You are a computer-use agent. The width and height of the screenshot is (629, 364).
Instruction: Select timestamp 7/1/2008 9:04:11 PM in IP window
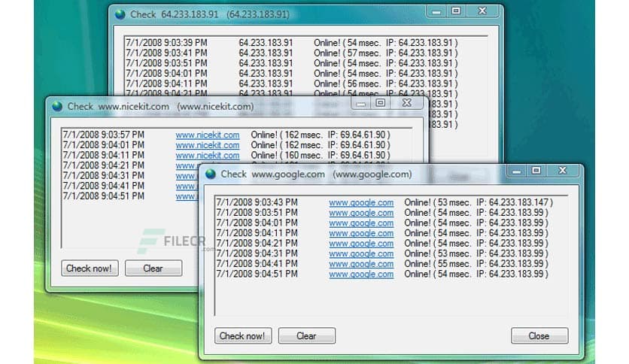[x=166, y=83]
